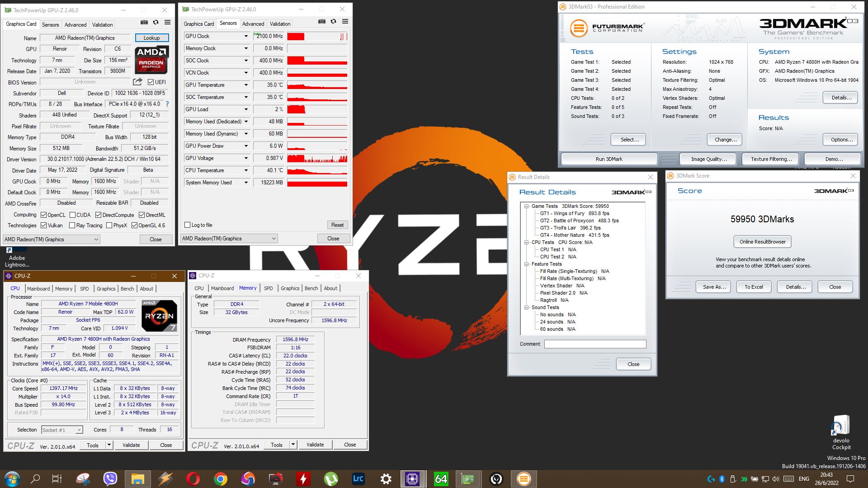Click the AMD Radeon Graphics logo in GPU-Z
The width and height of the screenshot is (868, 488).
coord(152,59)
